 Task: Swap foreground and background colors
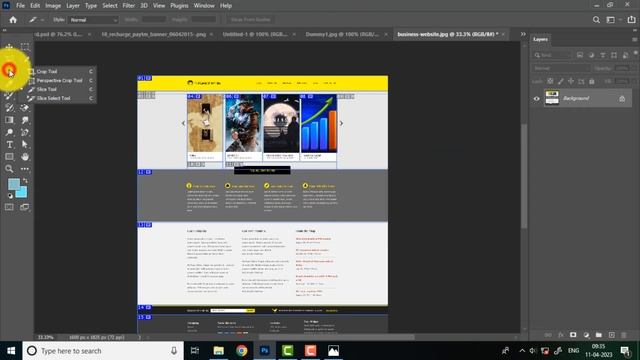(25, 180)
